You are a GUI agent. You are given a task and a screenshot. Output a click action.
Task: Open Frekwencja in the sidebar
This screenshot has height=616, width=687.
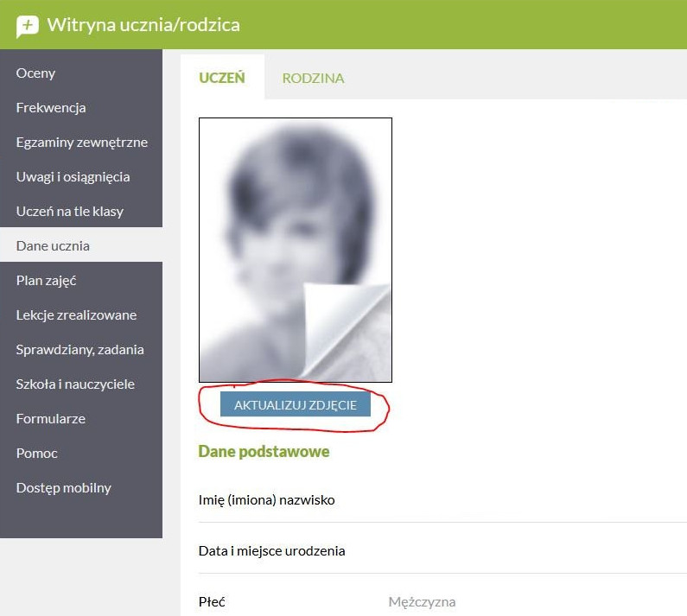coord(81,107)
